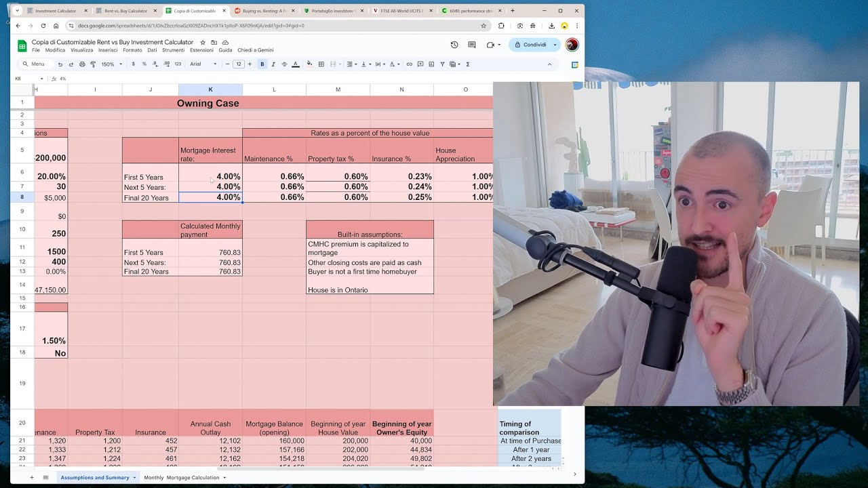Toggle italic formatting
868x488 pixels.
273,64
